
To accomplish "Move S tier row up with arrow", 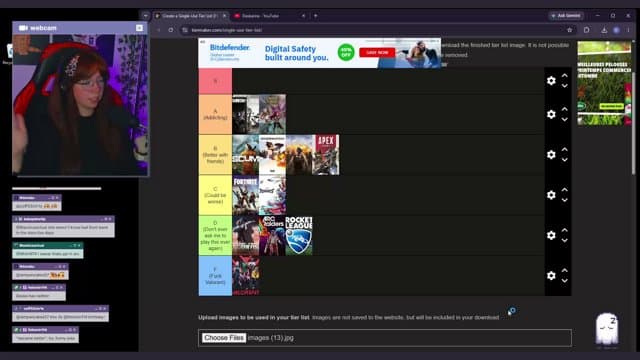I will pyautogui.click(x=564, y=76).
